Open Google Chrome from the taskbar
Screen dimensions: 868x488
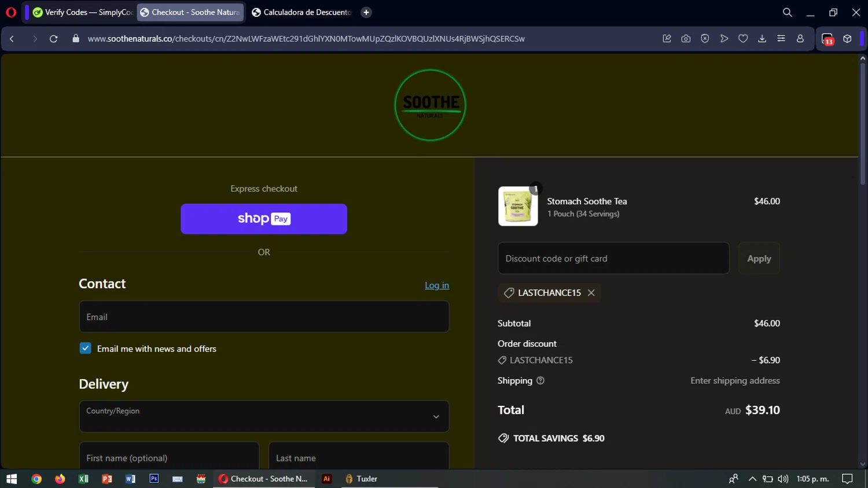pyautogui.click(x=36, y=479)
